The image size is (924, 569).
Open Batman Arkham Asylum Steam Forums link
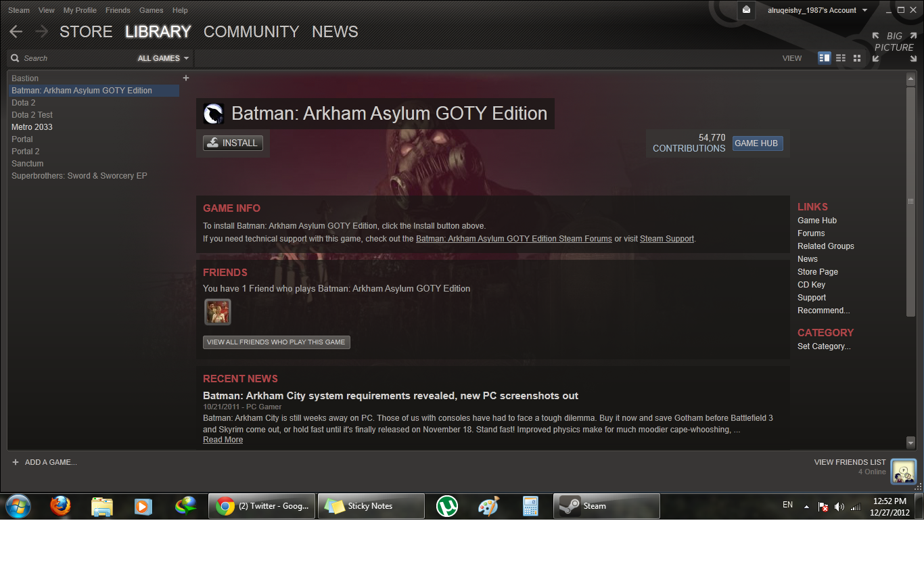point(514,239)
